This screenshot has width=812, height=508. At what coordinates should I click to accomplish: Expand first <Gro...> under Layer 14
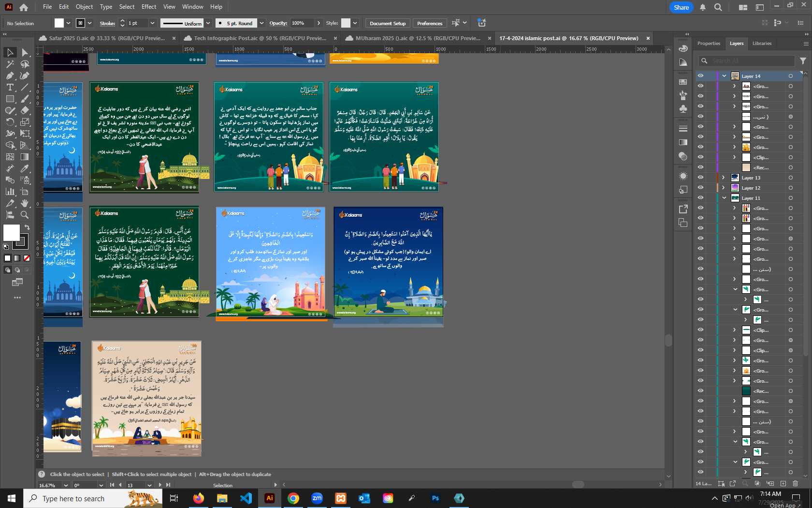(735, 86)
